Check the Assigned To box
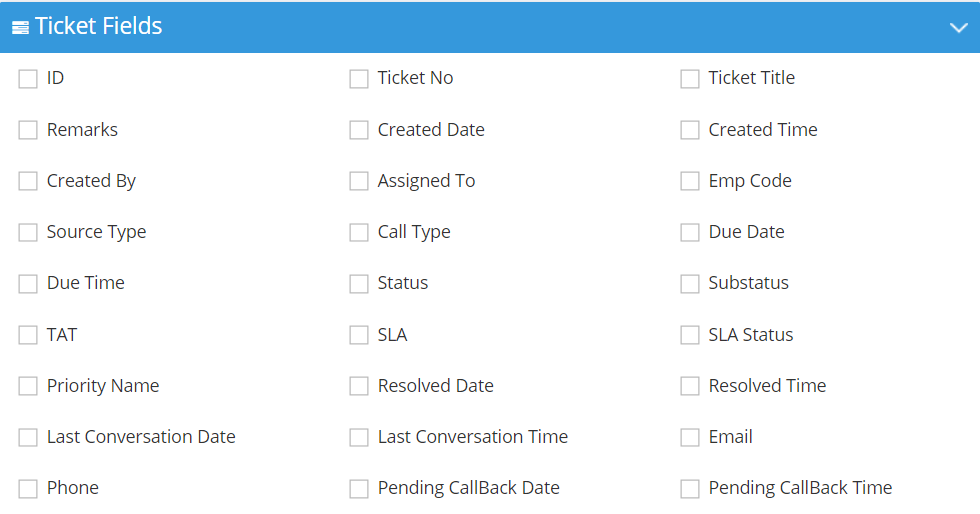Viewport: 980px width, 514px height. (x=359, y=181)
